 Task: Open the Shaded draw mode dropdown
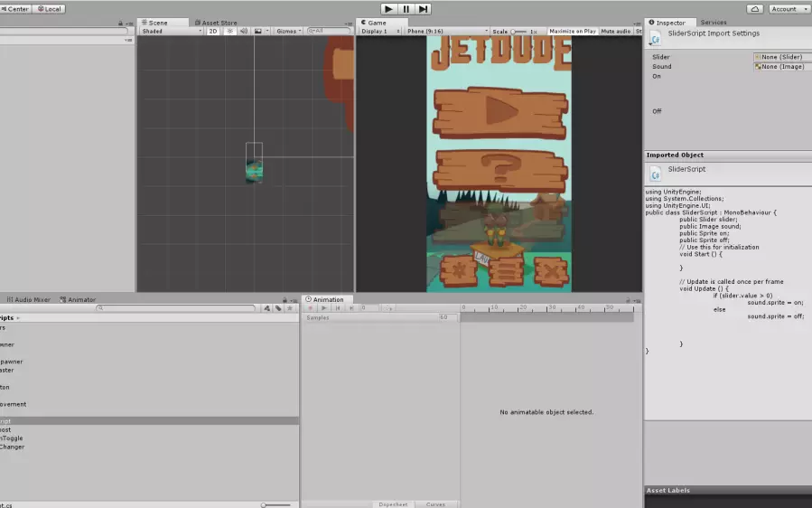point(171,31)
